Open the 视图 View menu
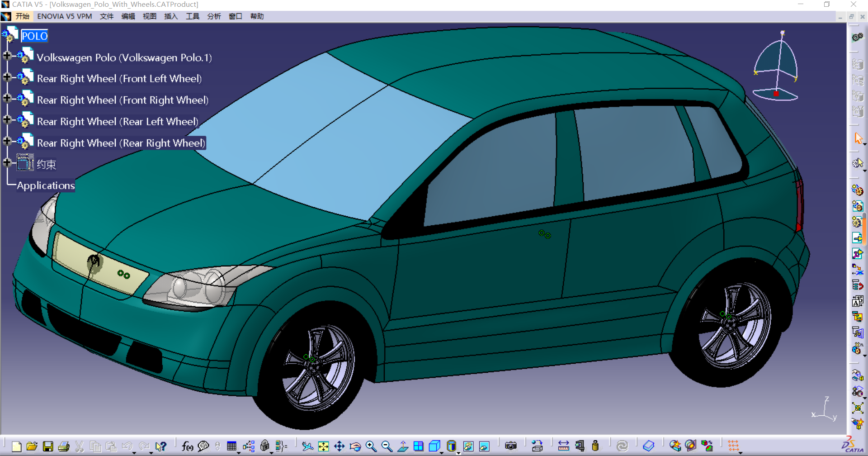This screenshot has width=868, height=456. point(150,16)
